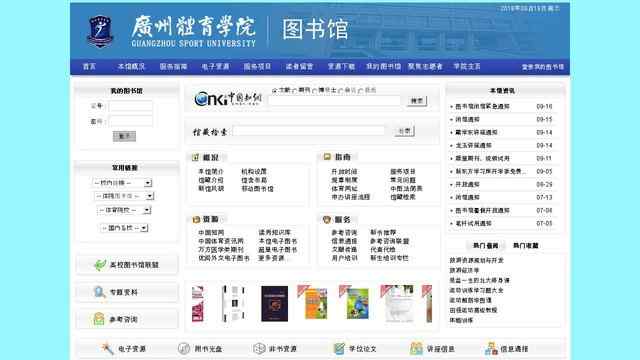Click the 登录我的图书馆 link at top right
The image size is (640, 360).
543,67
